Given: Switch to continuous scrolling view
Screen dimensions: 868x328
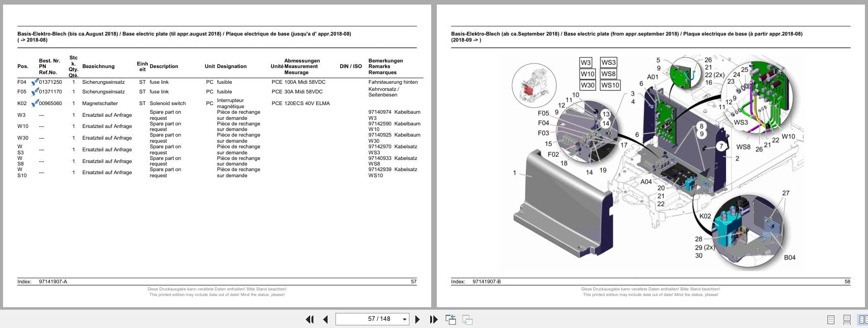Looking at the screenshot, I should [847, 319].
